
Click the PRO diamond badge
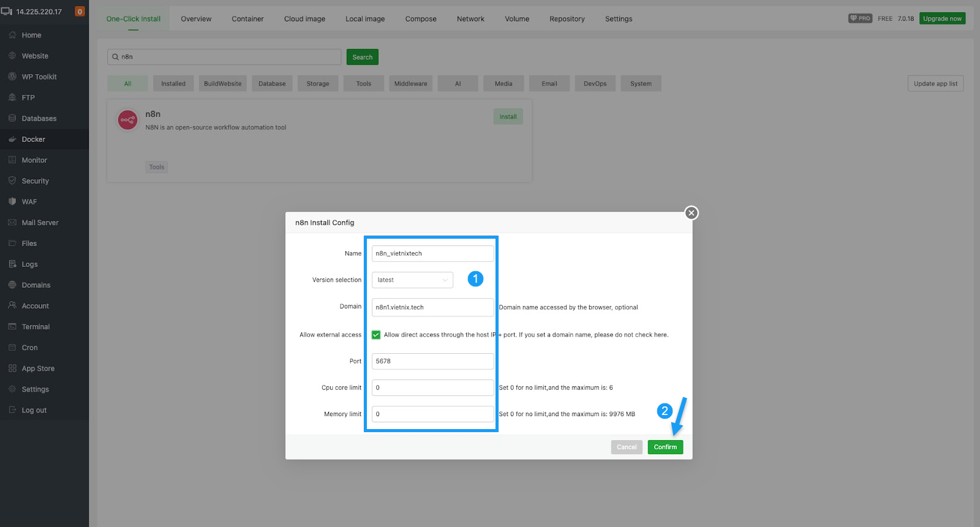click(x=860, y=18)
